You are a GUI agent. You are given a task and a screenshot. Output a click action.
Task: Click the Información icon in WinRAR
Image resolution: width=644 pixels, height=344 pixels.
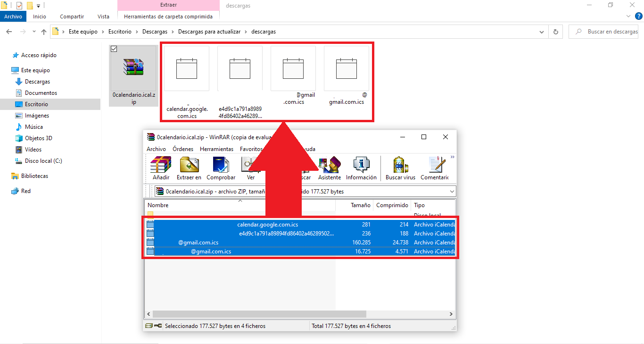361,168
